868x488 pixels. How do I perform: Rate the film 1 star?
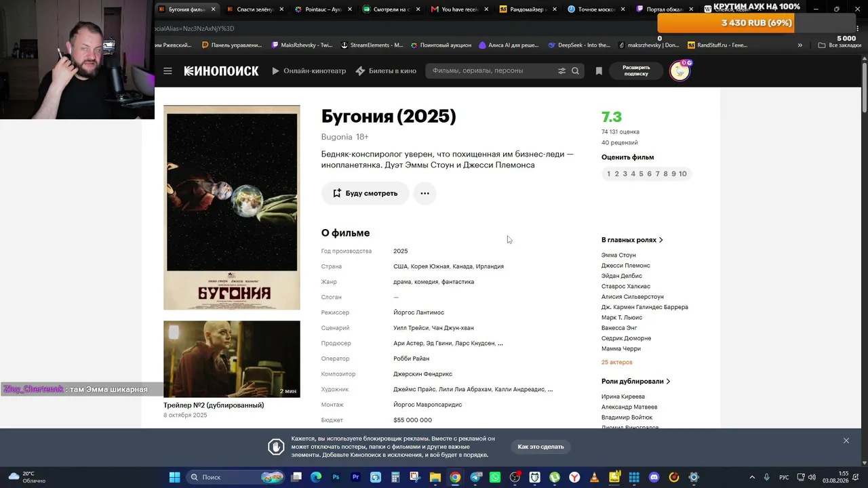click(608, 174)
